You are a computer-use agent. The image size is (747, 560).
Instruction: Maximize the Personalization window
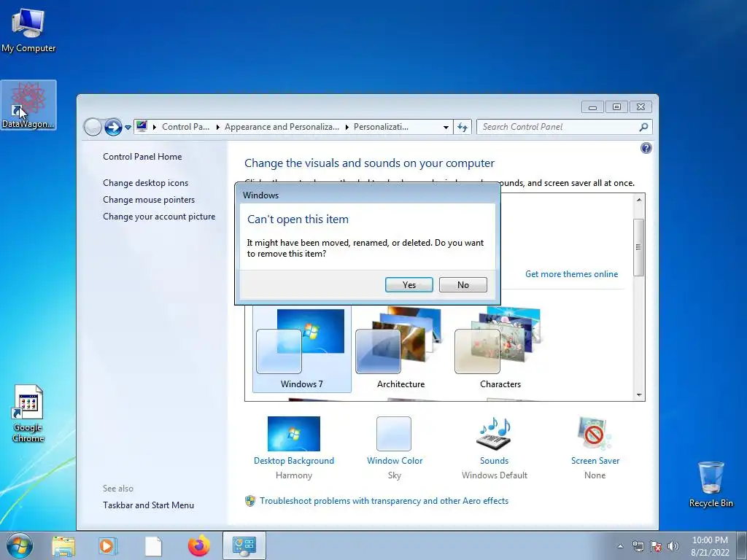pyautogui.click(x=616, y=107)
